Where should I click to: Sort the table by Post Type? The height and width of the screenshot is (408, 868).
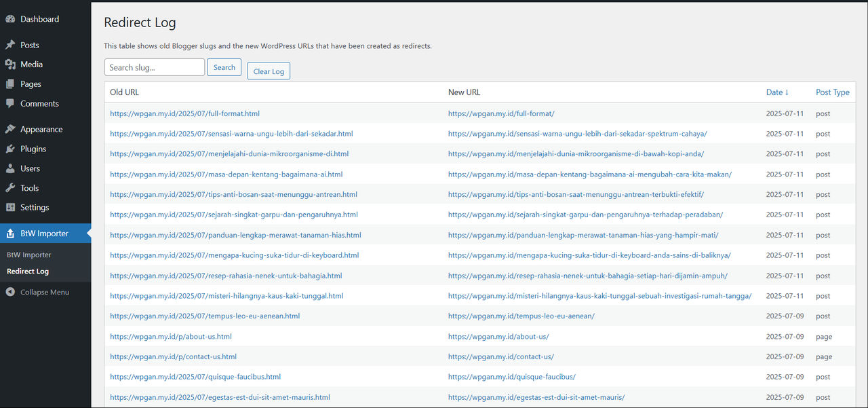coord(831,92)
